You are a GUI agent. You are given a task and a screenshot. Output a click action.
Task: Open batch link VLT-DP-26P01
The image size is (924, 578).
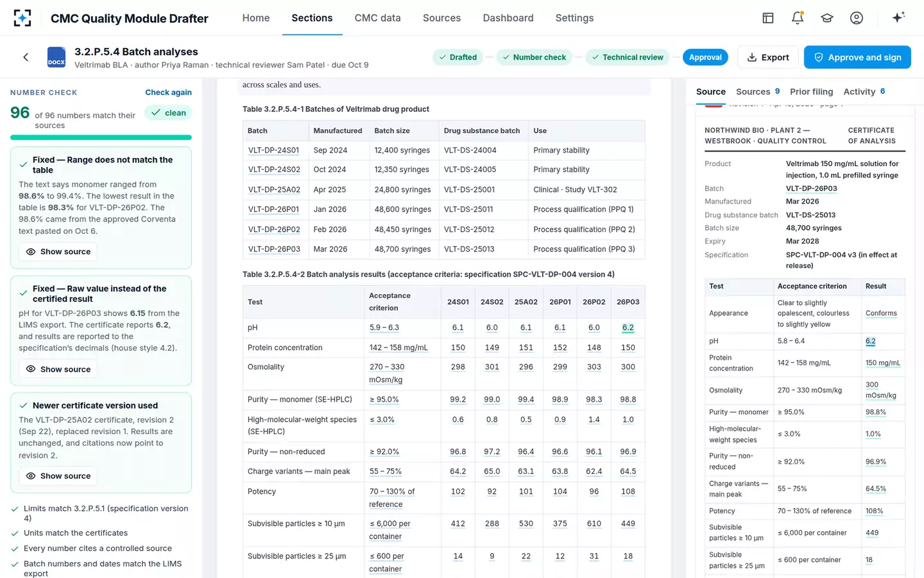coord(274,209)
